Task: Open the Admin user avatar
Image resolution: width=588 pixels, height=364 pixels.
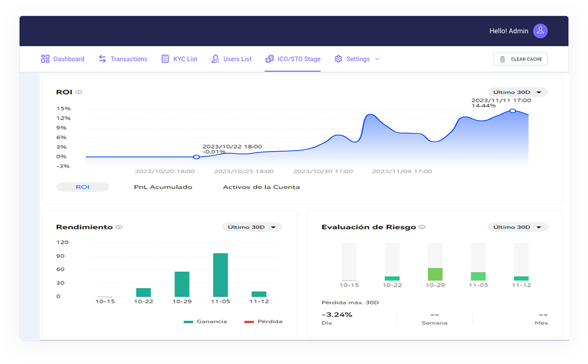Action: pos(540,31)
